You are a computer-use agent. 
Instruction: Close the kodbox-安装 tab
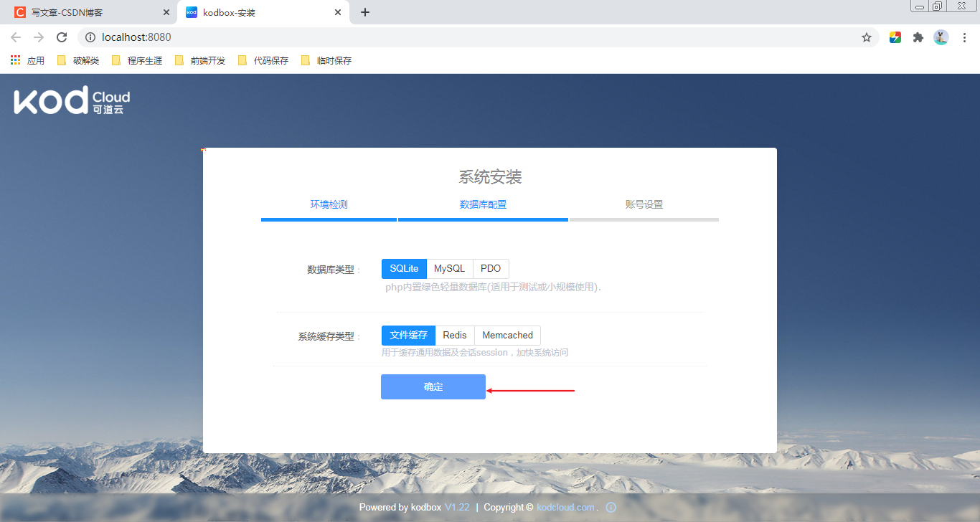pos(338,12)
